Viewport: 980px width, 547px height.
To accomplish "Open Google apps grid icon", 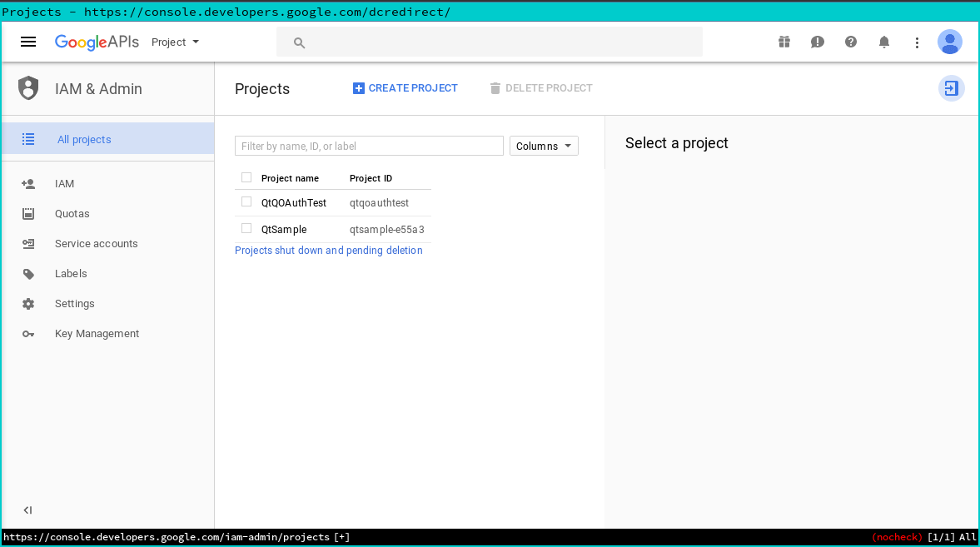I will click(784, 42).
